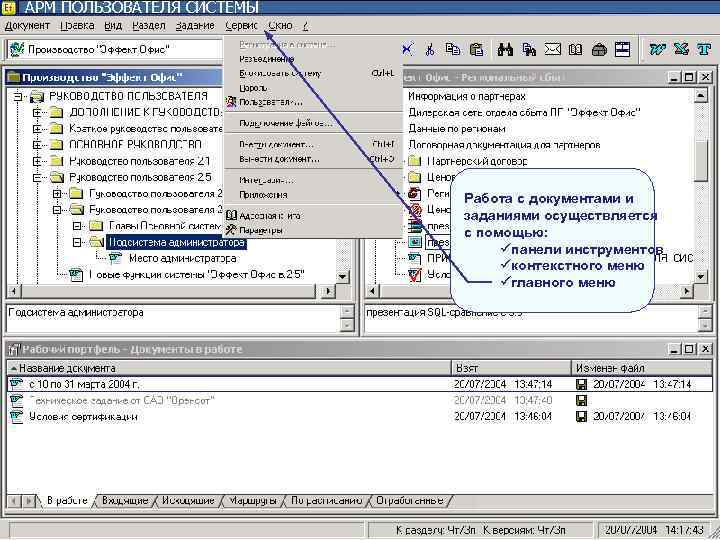720x540 pixels.
Task: Click the folder icon of 'ОСНОВНОЕ РУКОВОДСТВО'
Action: [x=56, y=145]
